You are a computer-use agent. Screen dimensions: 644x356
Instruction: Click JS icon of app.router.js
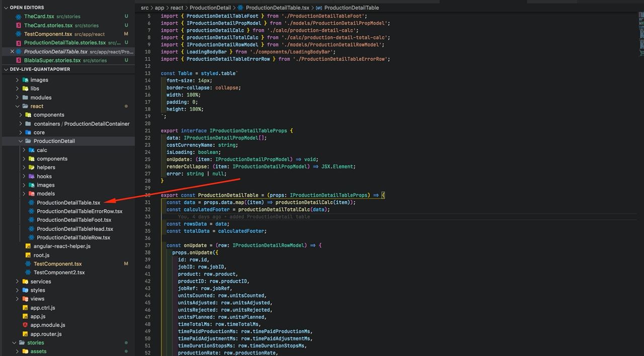click(25, 334)
